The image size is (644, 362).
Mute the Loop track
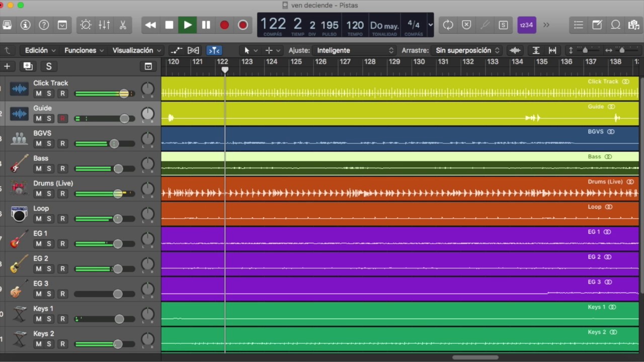(38, 219)
